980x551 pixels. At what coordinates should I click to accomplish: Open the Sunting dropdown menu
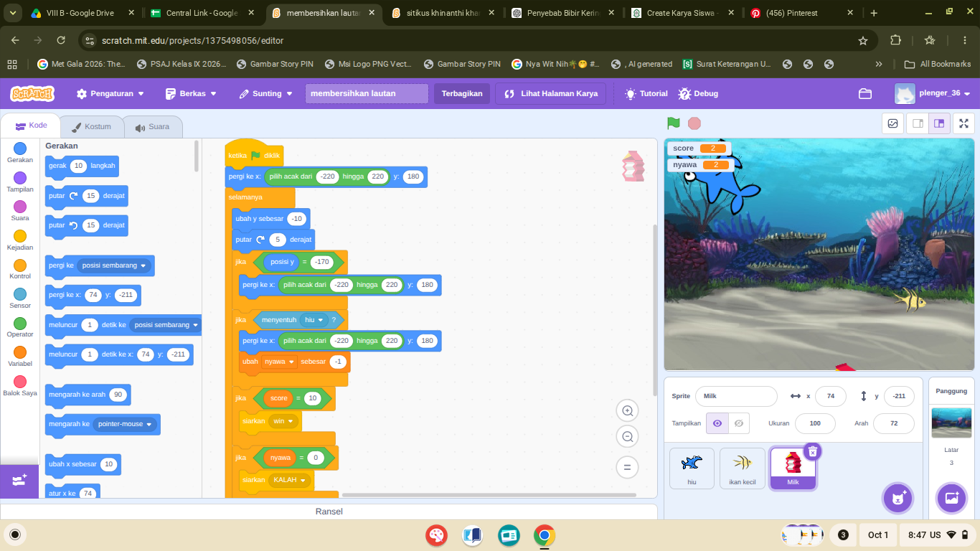[266, 94]
